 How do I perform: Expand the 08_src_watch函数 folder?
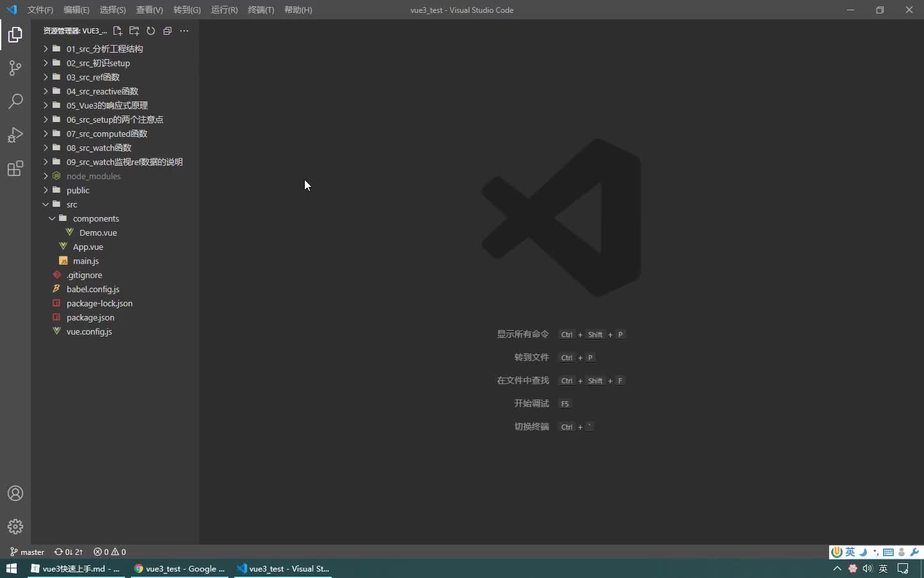tap(99, 148)
